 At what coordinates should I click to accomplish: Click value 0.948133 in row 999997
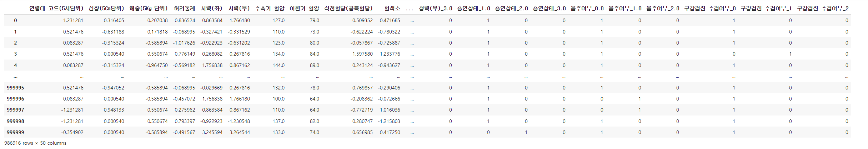pyautogui.click(x=114, y=110)
